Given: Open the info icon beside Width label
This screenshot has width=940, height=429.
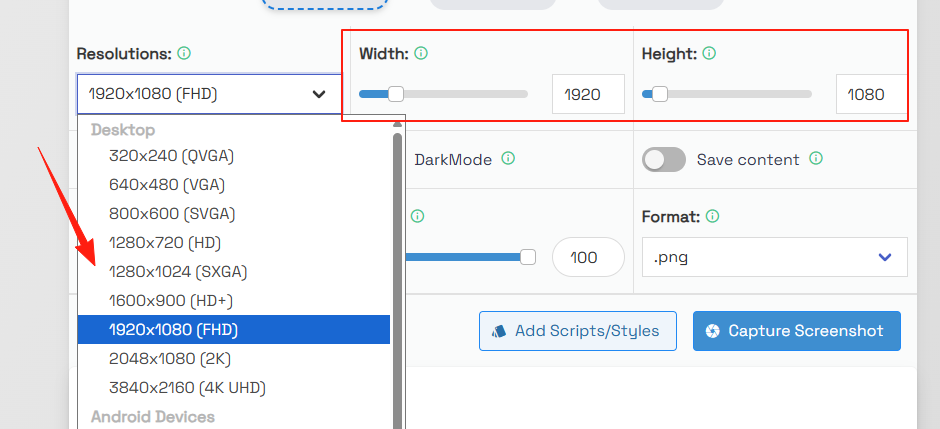Looking at the screenshot, I should (x=421, y=54).
